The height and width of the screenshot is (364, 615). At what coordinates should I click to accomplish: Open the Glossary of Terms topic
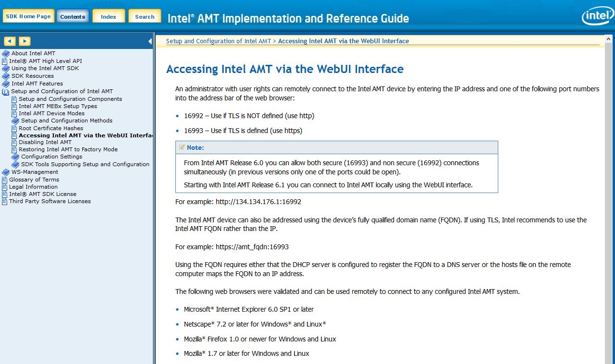34,180
